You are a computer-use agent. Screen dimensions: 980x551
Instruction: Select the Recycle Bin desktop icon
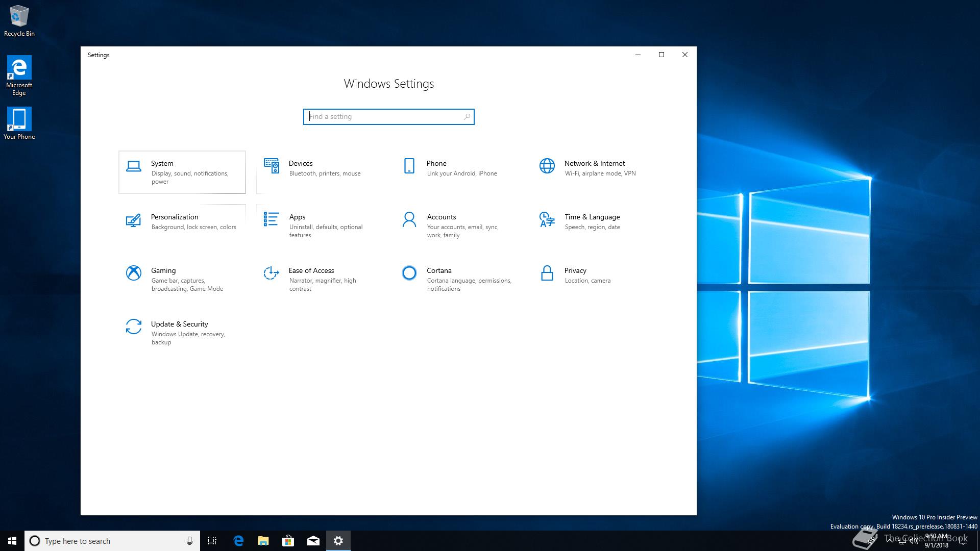click(x=19, y=21)
